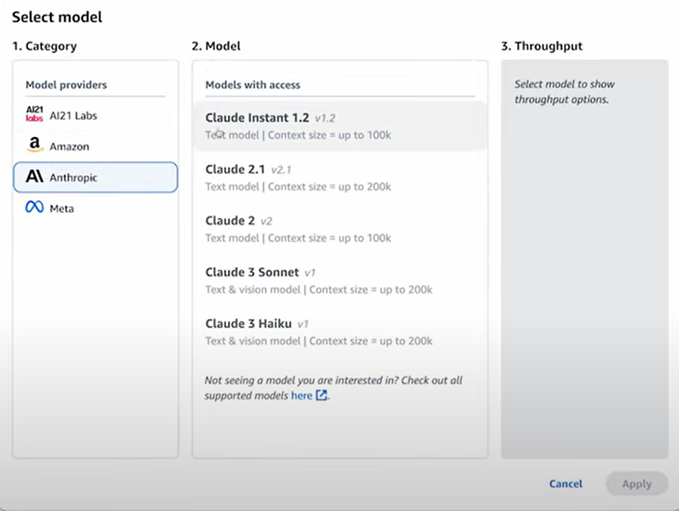This screenshot has height=511, width=679.
Task: Select Claude Instant 1.2 model
Action: click(340, 126)
